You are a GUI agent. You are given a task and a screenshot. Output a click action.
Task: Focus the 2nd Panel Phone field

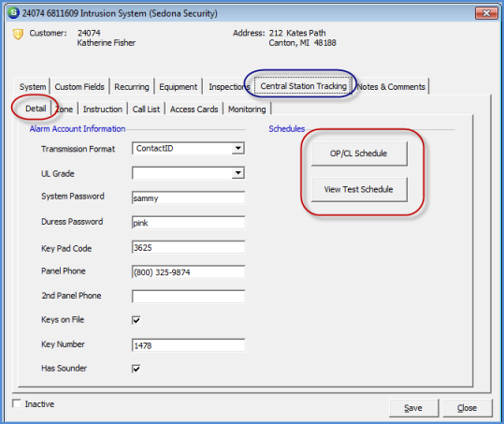(x=188, y=297)
